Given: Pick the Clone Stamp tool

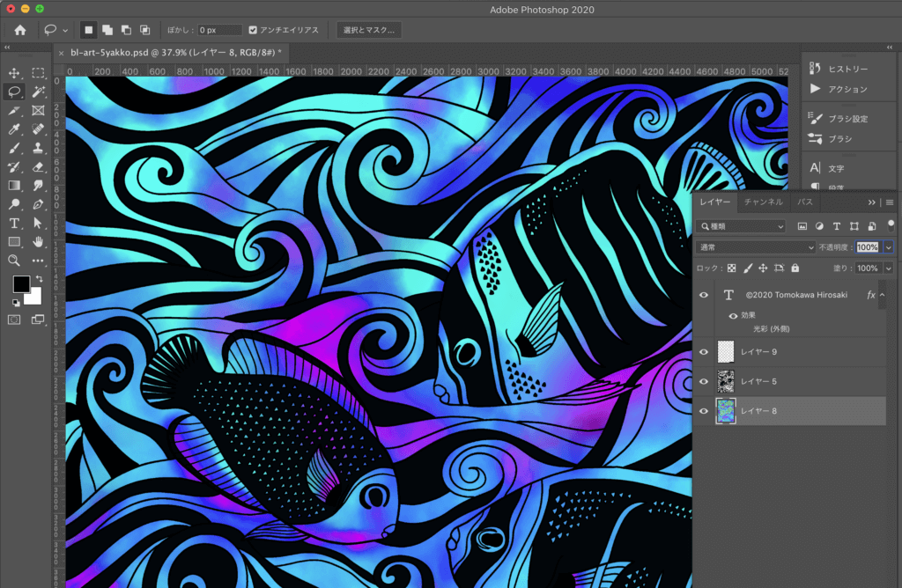Looking at the screenshot, I should pos(38,148).
